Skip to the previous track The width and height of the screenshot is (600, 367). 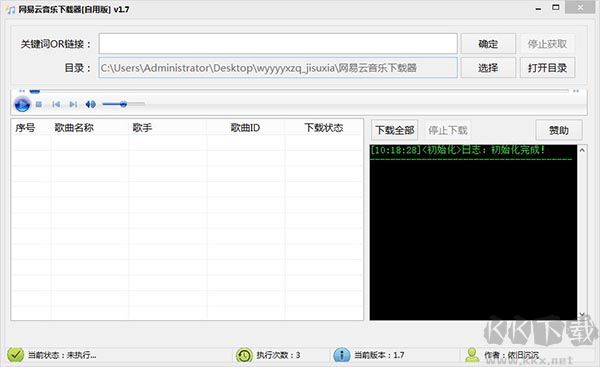pos(56,104)
